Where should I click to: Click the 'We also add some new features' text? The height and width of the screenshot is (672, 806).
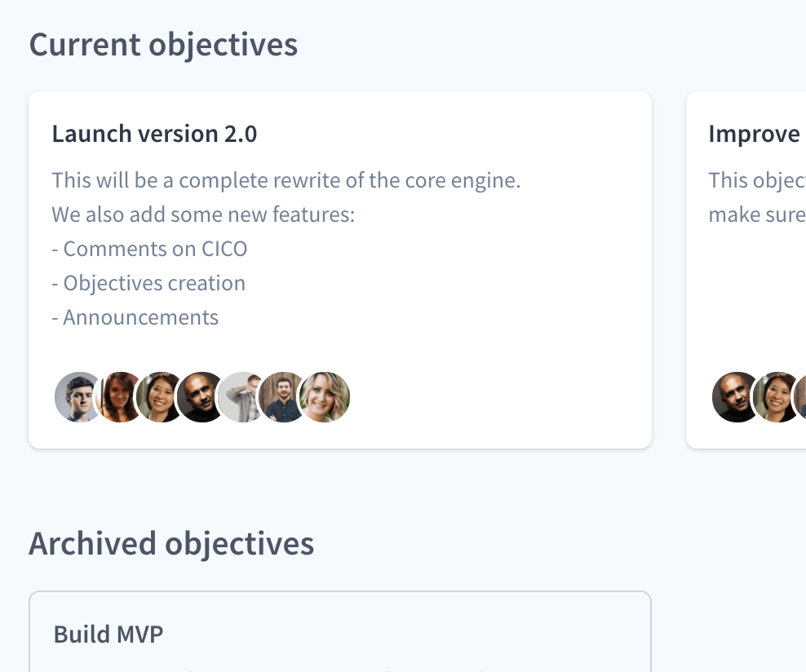click(204, 214)
